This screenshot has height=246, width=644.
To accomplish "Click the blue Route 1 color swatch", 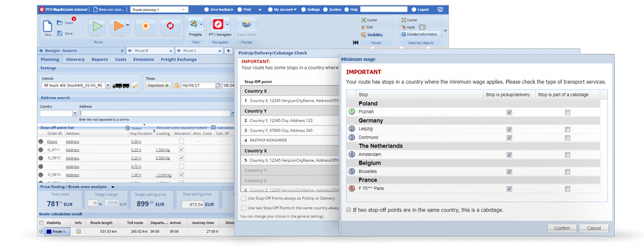I will pyautogui.click(x=49, y=231).
